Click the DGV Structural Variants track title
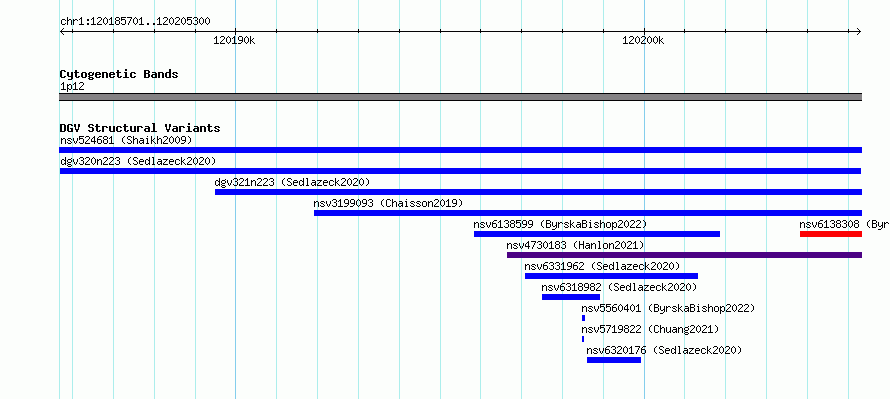The width and height of the screenshot is (890, 399). pos(140,128)
